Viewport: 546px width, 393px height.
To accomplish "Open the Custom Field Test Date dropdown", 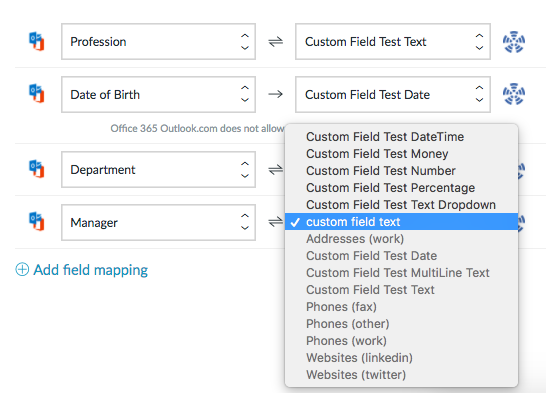I will [x=393, y=94].
